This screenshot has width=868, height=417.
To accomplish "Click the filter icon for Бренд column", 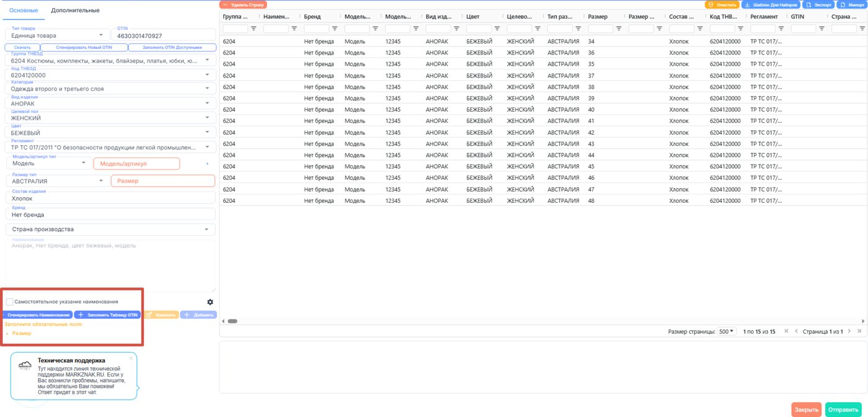I will tap(335, 29).
